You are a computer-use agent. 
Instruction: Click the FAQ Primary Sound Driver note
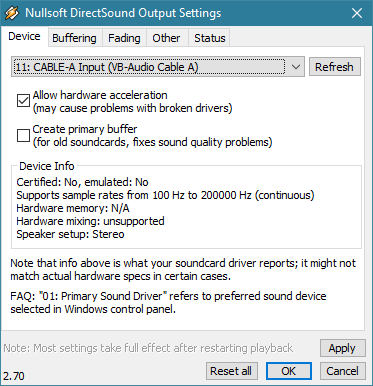(x=168, y=302)
